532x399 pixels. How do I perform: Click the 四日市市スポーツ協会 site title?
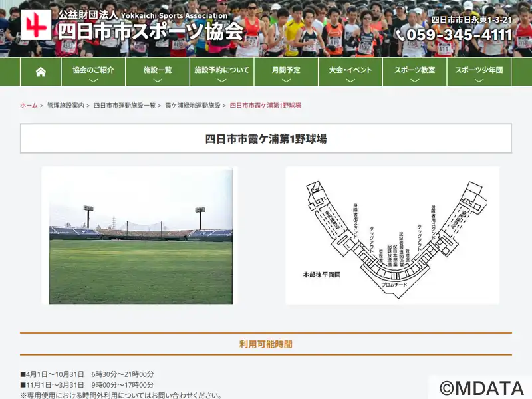151,31
